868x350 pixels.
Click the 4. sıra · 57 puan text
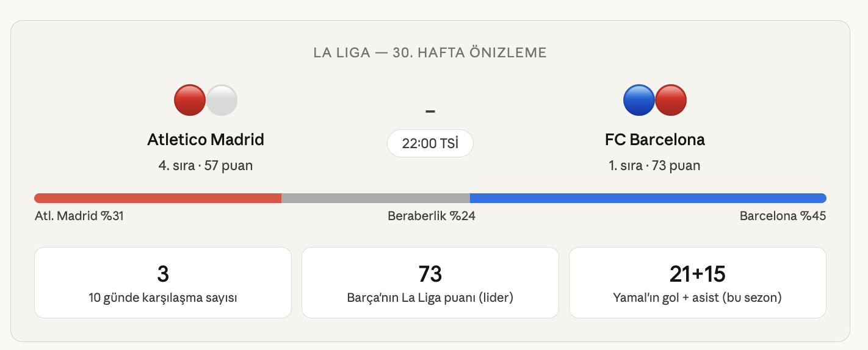point(206,165)
